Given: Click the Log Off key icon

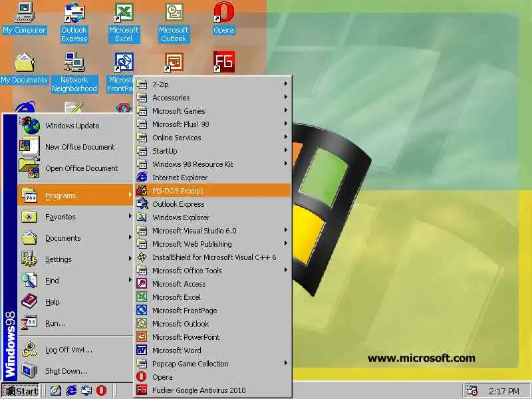Looking at the screenshot, I should 29,350.
